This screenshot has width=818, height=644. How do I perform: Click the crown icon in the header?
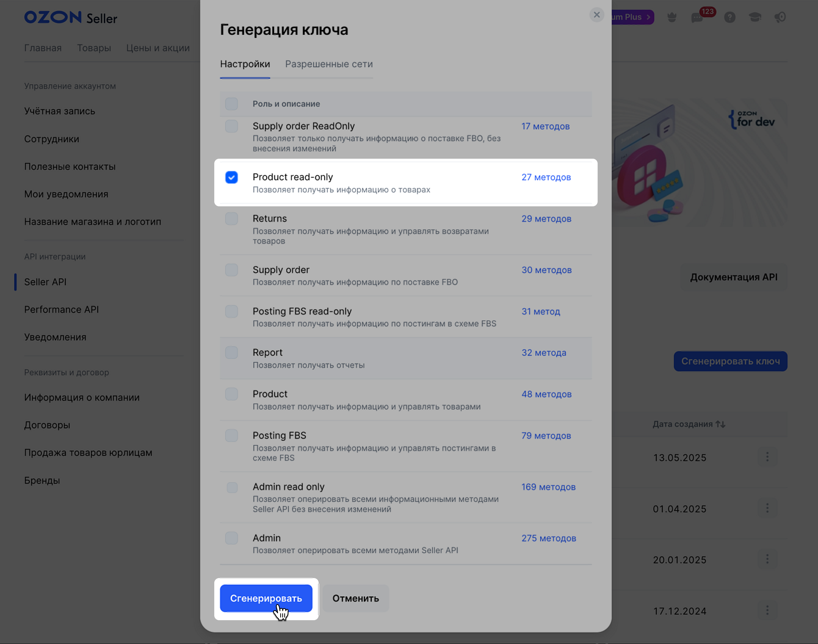[x=672, y=17]
